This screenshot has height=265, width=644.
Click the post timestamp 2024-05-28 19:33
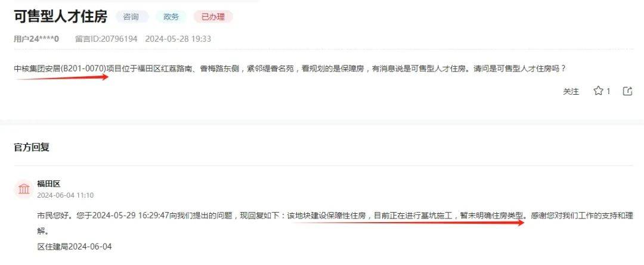(x=178, y=39)
